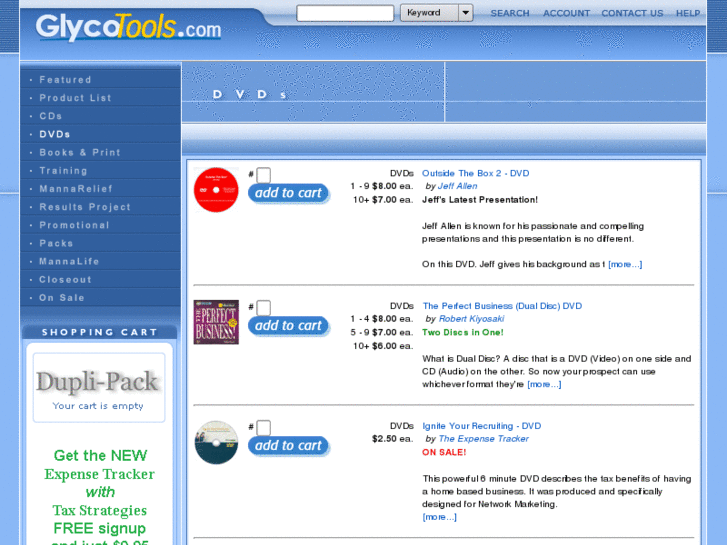Open the Keyword search type dropdown
The image size is (727, 545).
tap(436, 13)
